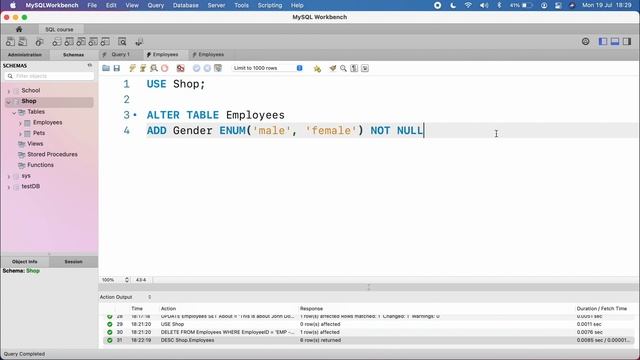Viewport: 640px width, 360px height.
Task: Expand the Employees table node
Action: pos(20,122)
